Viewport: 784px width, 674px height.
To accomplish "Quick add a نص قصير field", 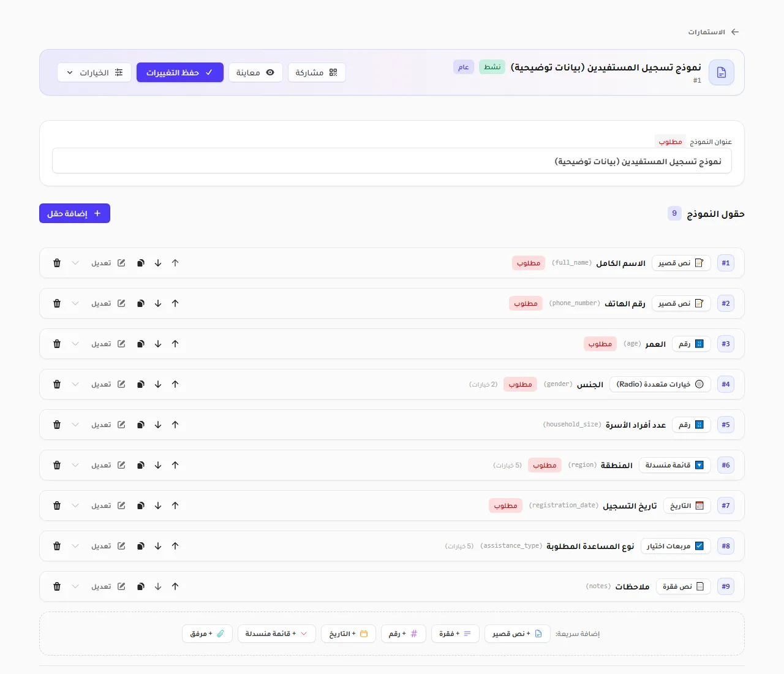I will click(517, 634).
